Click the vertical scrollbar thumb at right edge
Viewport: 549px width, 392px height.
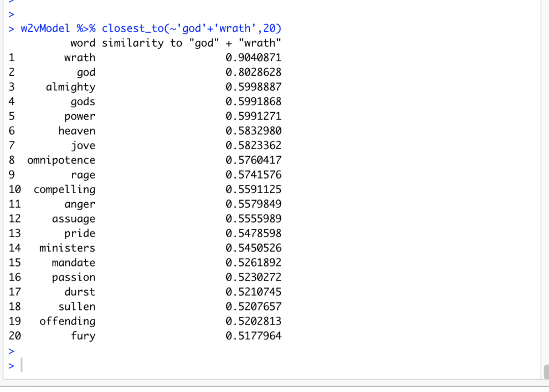point(546,372)
